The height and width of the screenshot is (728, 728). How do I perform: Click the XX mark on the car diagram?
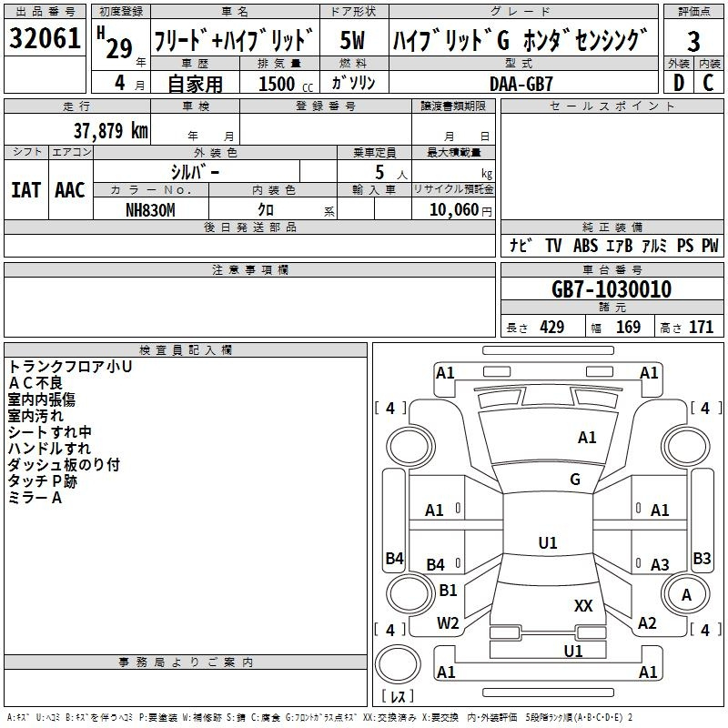point(583,605)
